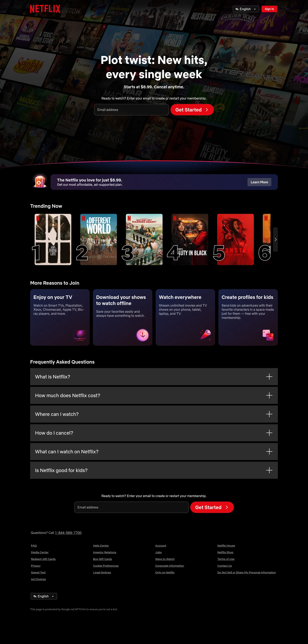Open the Account footer link
The image size is (308, 644).
[x=161, y=546]
